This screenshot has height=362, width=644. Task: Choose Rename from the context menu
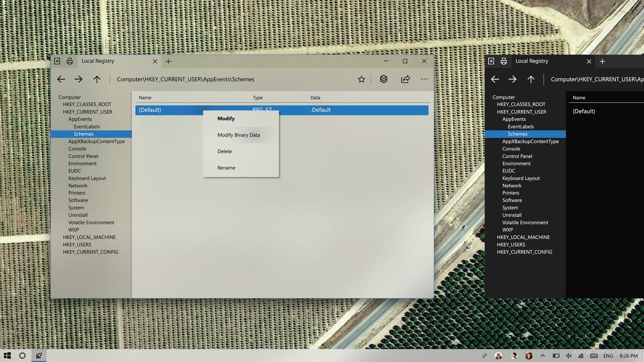[241, 168]
